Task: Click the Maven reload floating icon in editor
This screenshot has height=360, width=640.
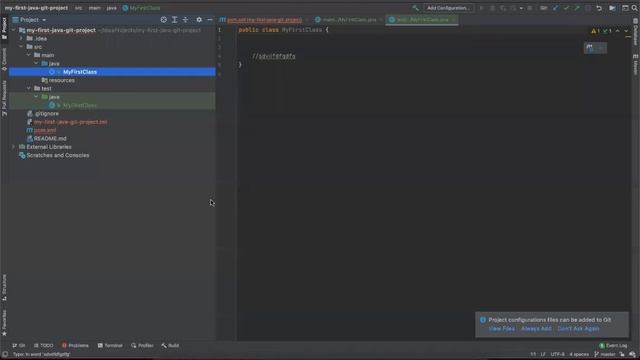Action: [590, 48]
